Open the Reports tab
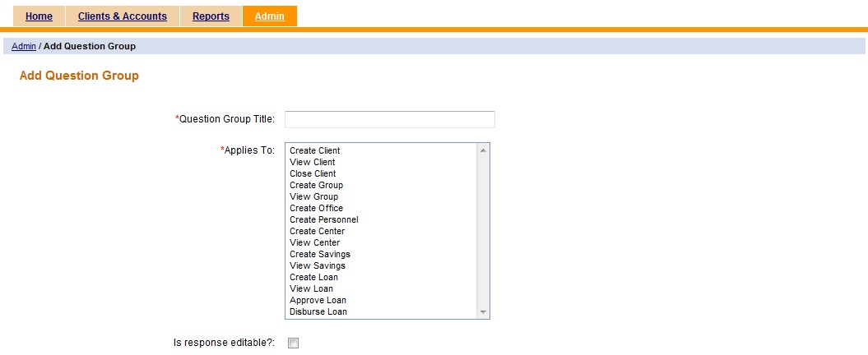The image size is (868, 355). click(211, 16)
